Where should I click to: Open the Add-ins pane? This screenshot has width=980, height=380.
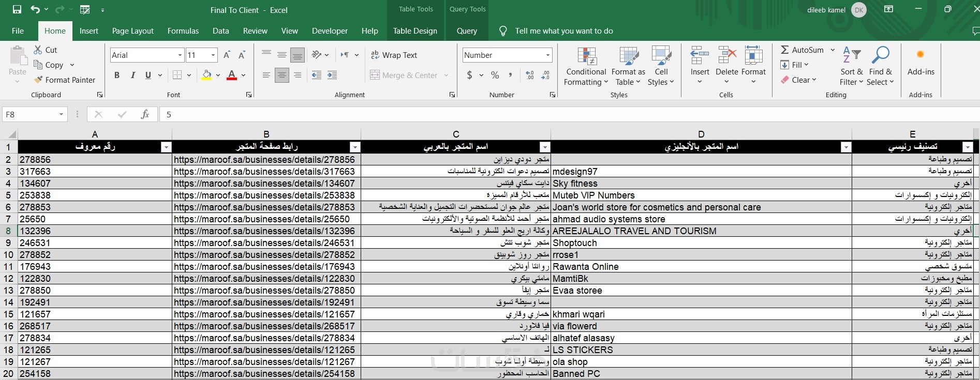pos(920,62)
